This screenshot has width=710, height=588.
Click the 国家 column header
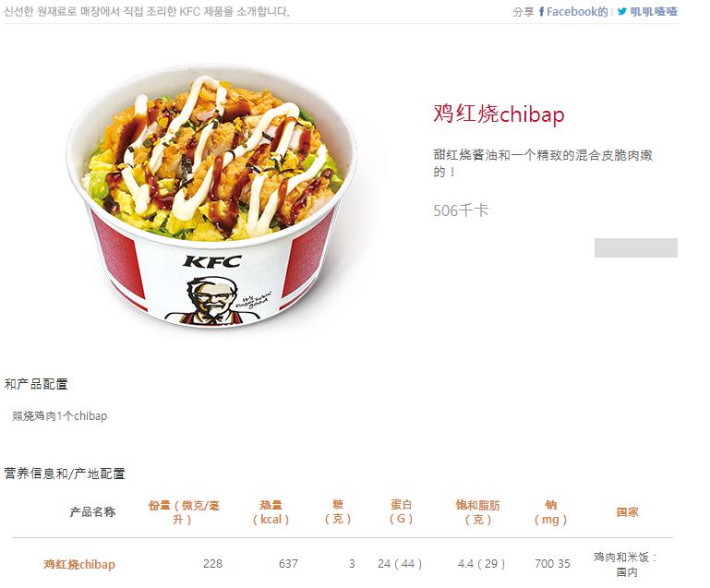(x=627, y=512)
